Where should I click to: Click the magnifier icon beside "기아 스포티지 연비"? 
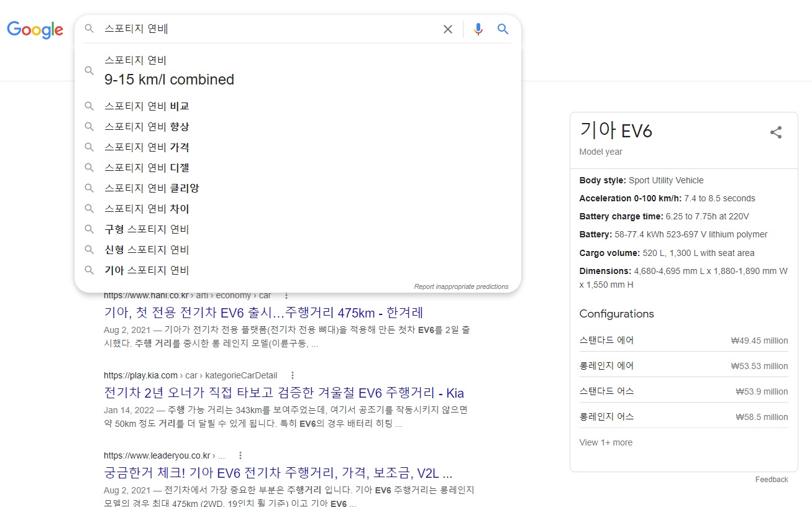89,270
